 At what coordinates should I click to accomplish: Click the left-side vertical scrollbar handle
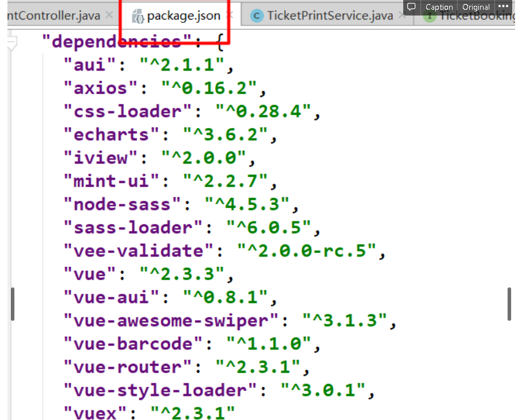click(x=13, y=304)
